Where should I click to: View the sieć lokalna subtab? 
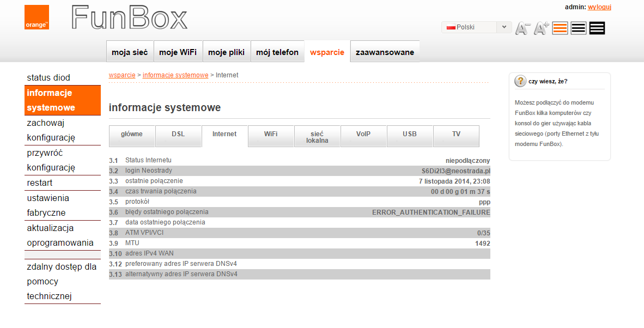click(x=317, y=136)
